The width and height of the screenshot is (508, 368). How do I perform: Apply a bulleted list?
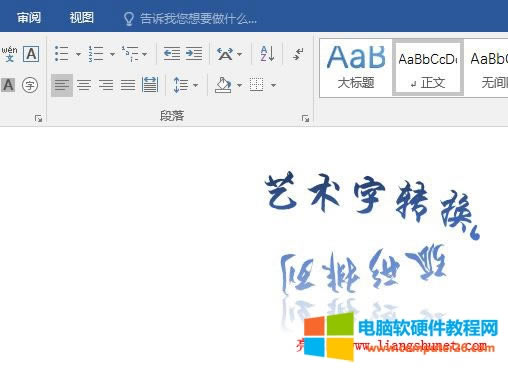point(62,54)
